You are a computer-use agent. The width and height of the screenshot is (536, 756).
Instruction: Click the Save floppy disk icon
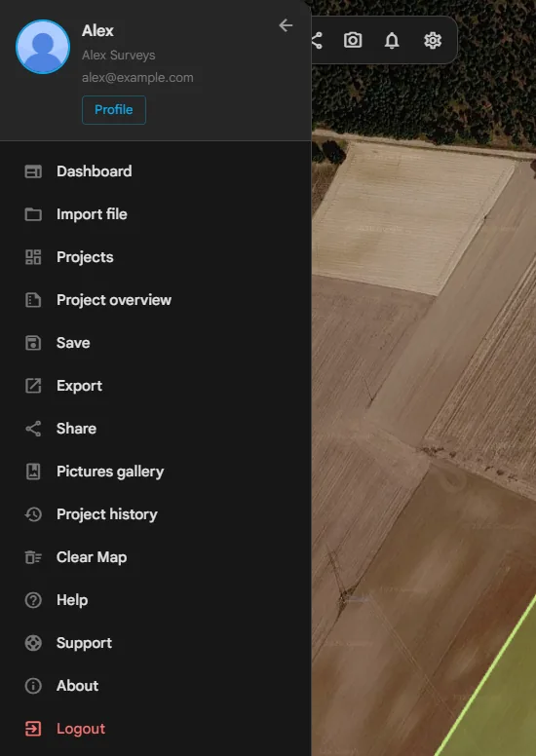coord(33,343)
